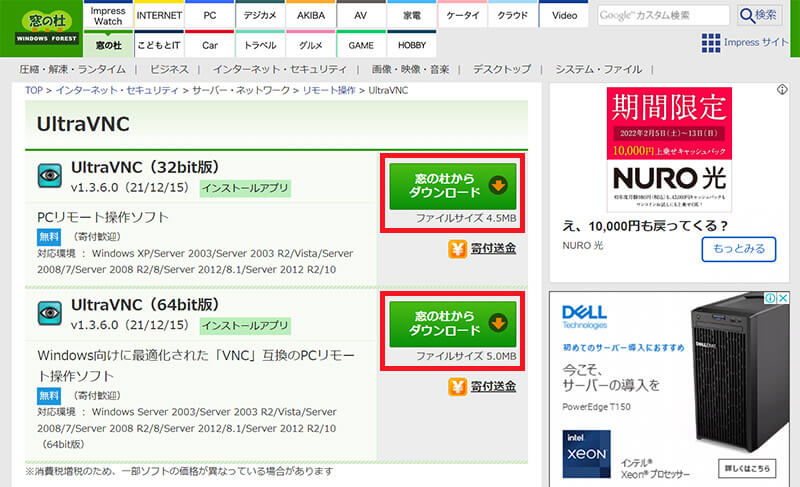The image size is (800, 487).
Task: Open the デスクトップ category
Action: pyautogui.click(x=502, y=69)
